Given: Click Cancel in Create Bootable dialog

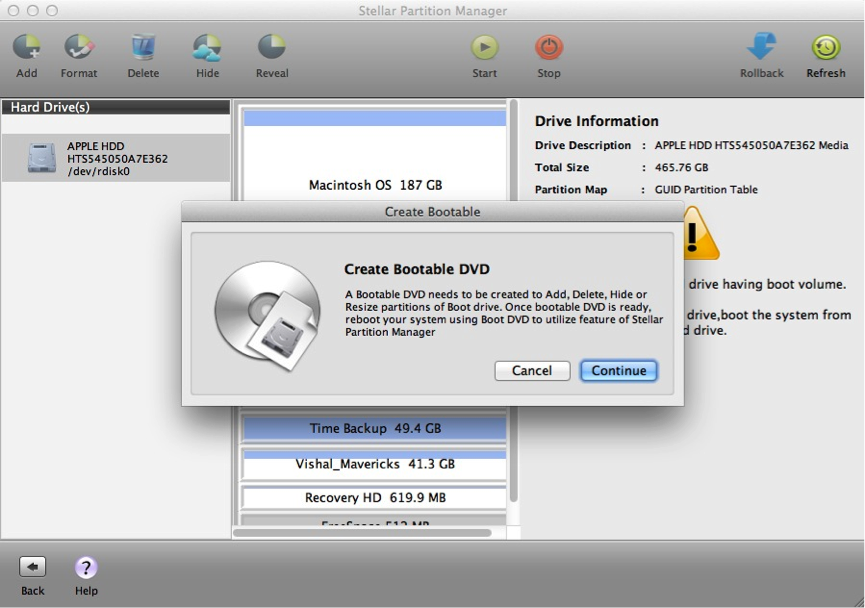Looking at the screenshot, I should coord(532,371).
